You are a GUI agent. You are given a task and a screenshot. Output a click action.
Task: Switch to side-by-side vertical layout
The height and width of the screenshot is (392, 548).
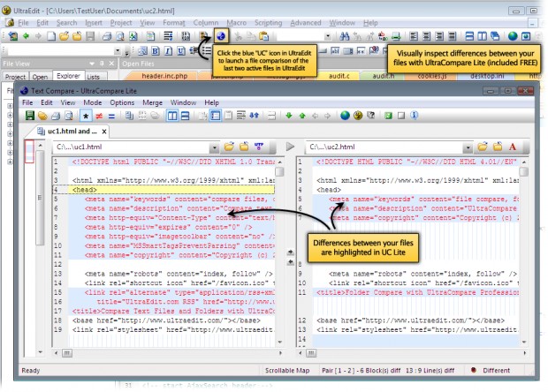pyautogui.click(x=172, y=116)
